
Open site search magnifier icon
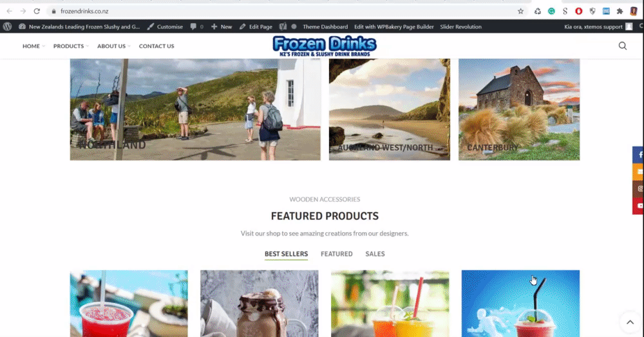[x=623, y=46]
